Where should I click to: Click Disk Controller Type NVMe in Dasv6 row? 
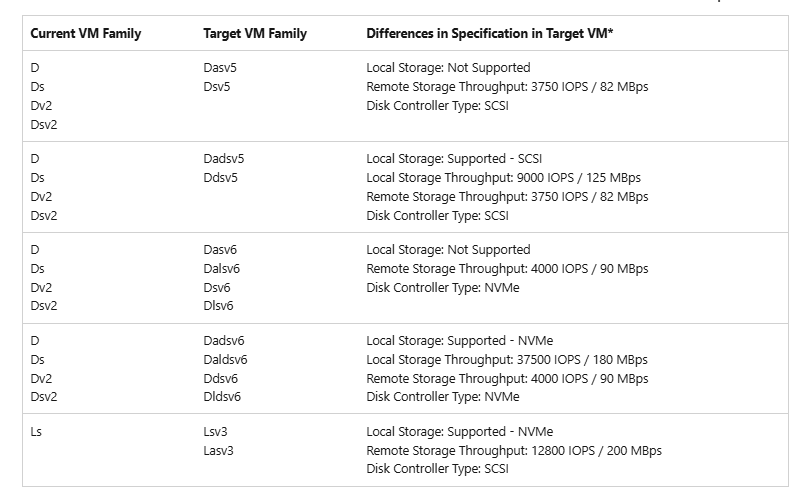[443, 288]
